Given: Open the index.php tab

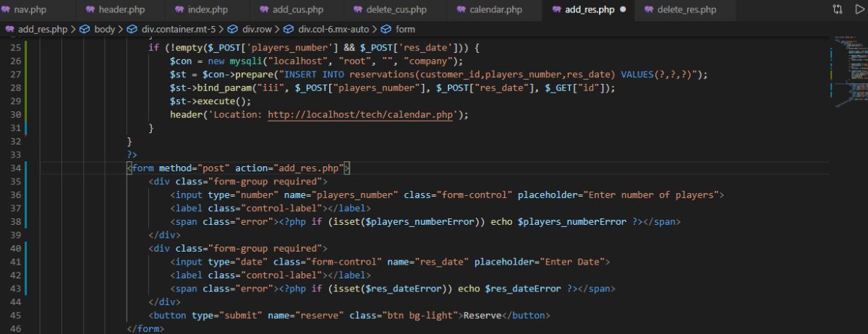Looking at the screenshot, I should pyautogui.click(x=206, y=10).
